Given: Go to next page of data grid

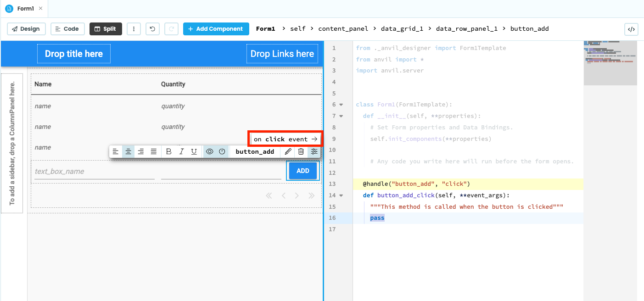Looking at the screenshot, I should coord(297,195).
